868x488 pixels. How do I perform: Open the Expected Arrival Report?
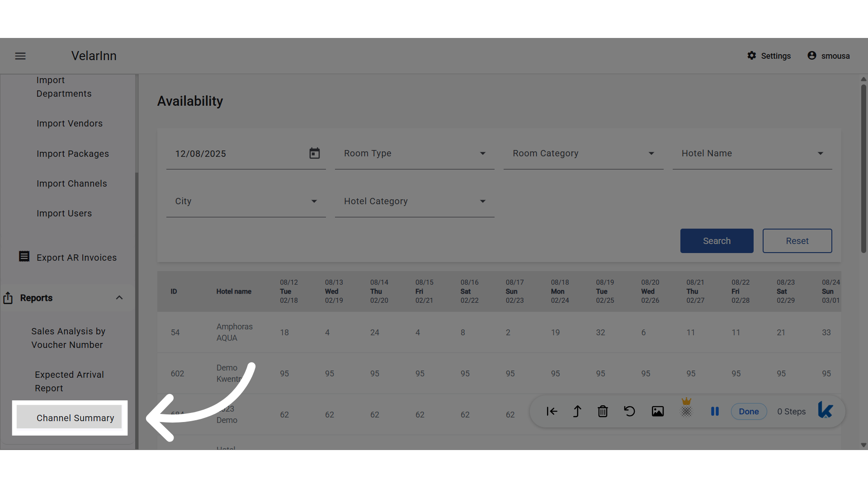[x=69, y=381]
